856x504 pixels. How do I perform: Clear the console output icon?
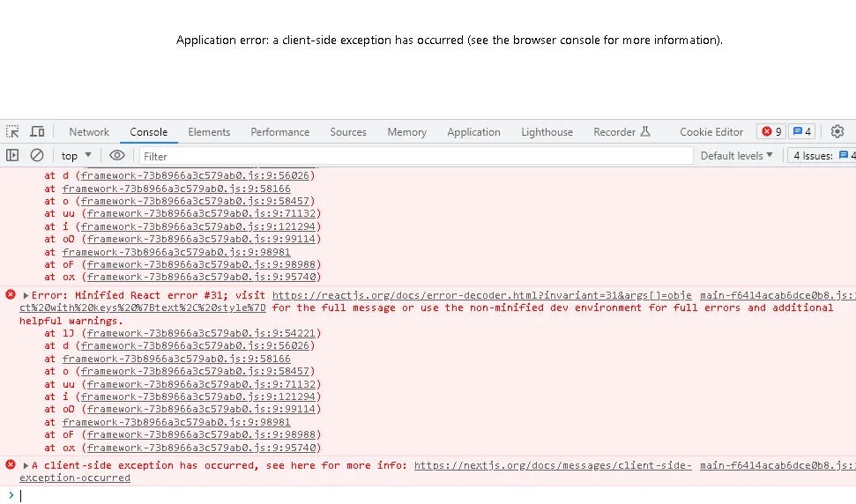coord(36,155)
